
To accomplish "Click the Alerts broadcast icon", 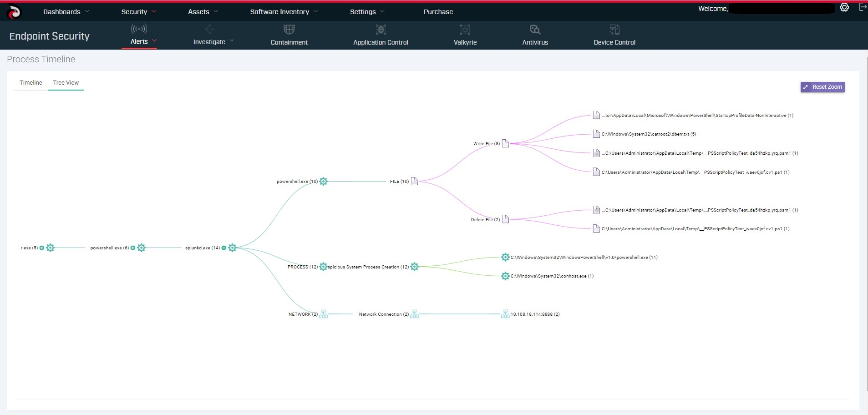I will point(139,29).
